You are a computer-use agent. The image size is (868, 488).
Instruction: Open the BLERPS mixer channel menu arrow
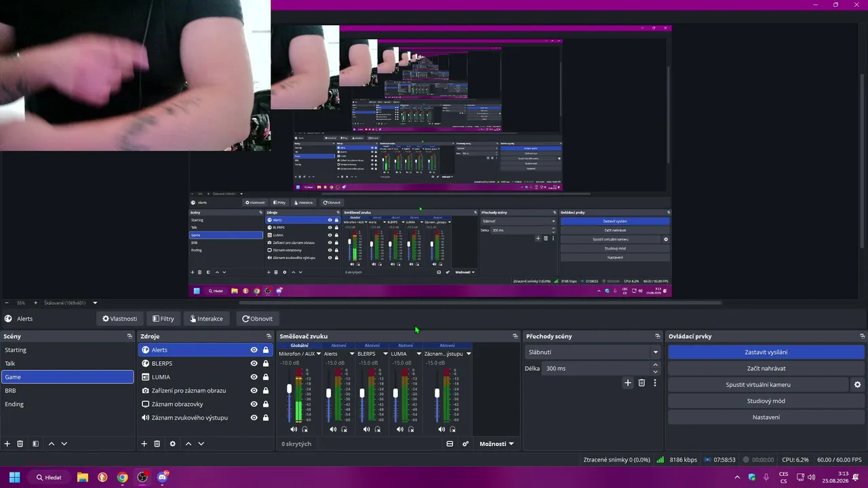click(x=385, y=354)
